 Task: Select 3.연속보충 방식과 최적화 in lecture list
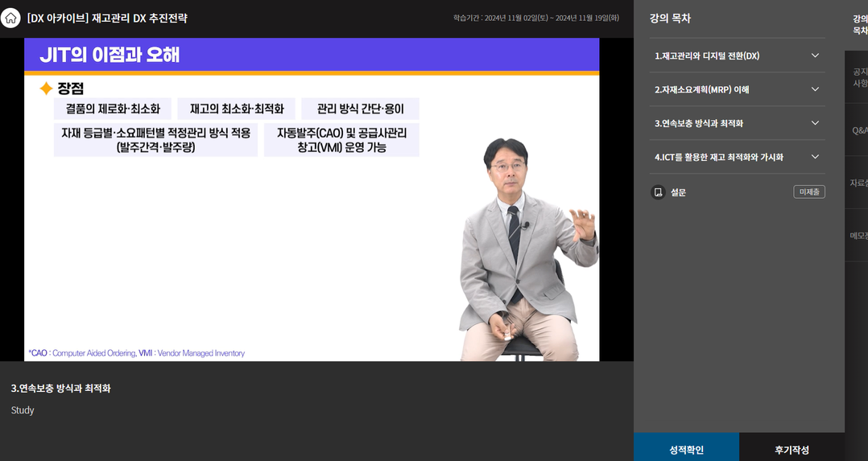tap(698, 123)
